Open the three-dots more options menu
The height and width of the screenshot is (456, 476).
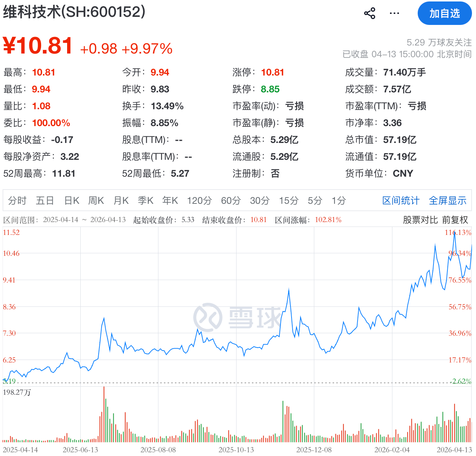pos(394,14)
